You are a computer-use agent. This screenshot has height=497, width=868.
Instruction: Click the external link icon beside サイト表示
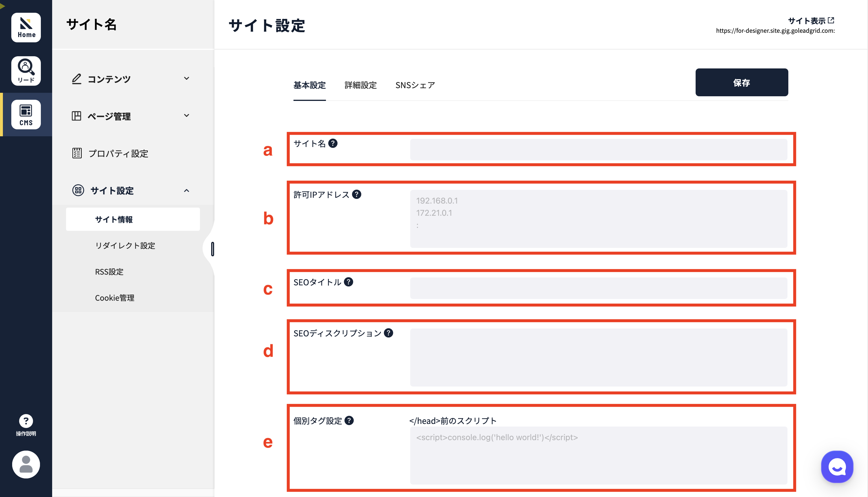[x=831, y=21]
